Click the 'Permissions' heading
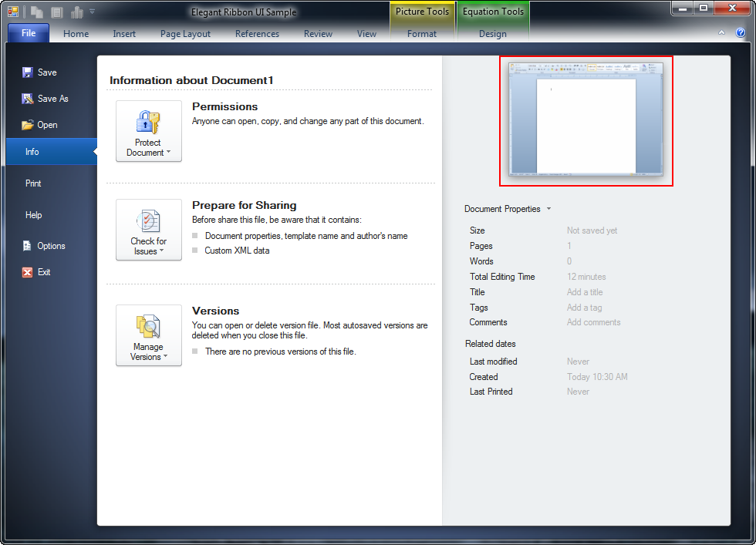756x545 pixels. [224, 106]
